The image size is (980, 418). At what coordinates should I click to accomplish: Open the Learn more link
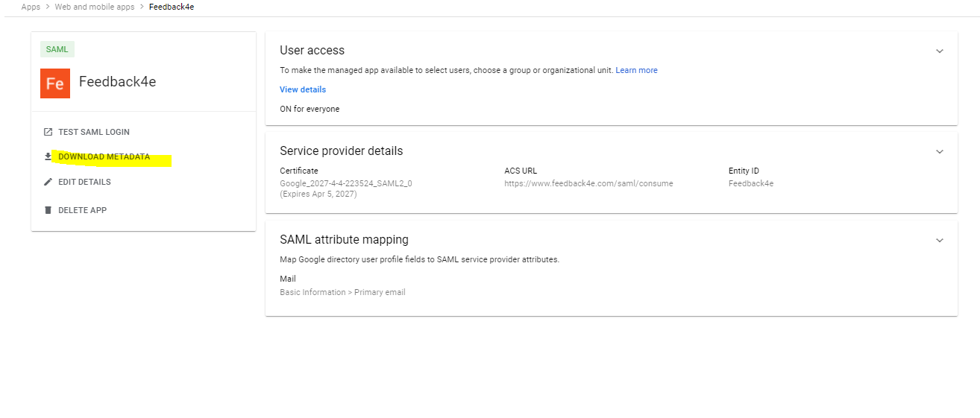[x=636, y=70]
